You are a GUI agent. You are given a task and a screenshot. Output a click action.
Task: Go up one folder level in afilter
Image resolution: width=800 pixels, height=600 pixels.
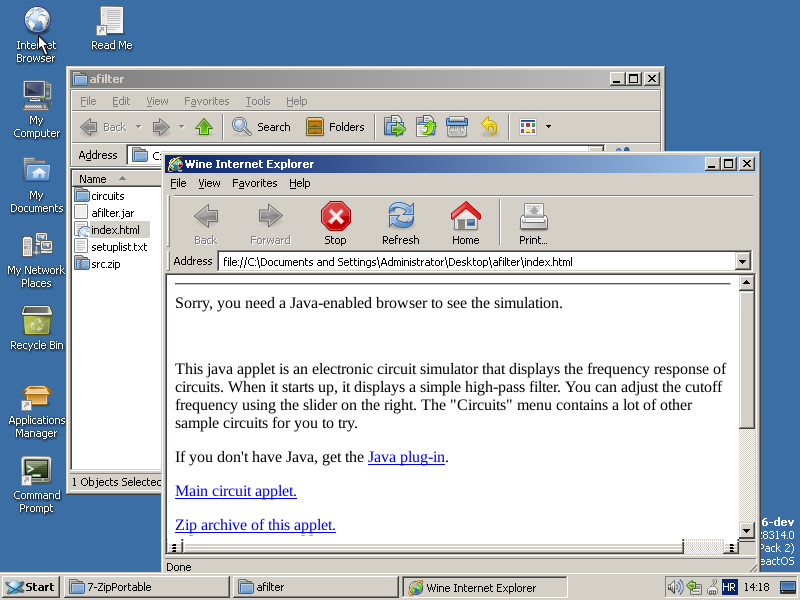[x=204, y=127]
